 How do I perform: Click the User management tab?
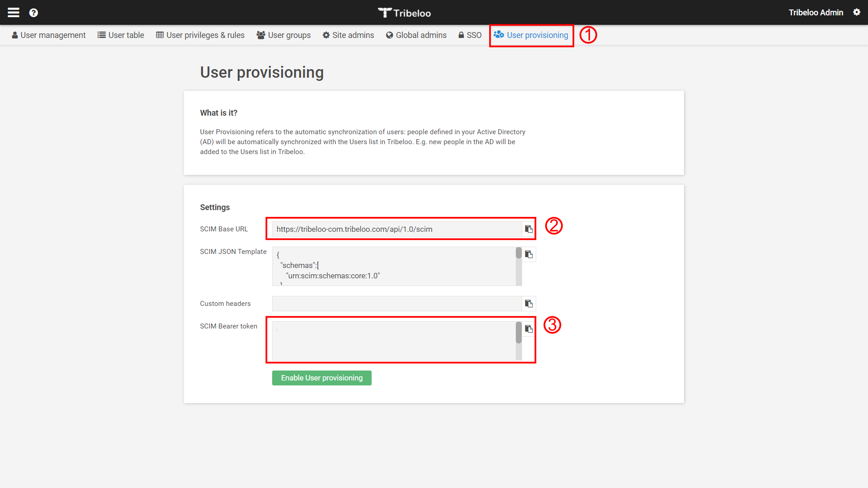pyautogui.click(x=48, y=34)
